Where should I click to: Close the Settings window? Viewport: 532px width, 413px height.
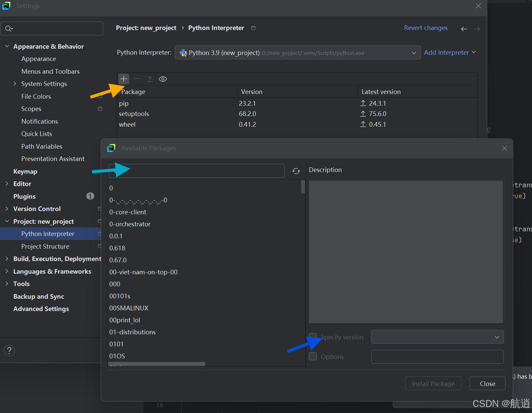(x=478, y=6)
